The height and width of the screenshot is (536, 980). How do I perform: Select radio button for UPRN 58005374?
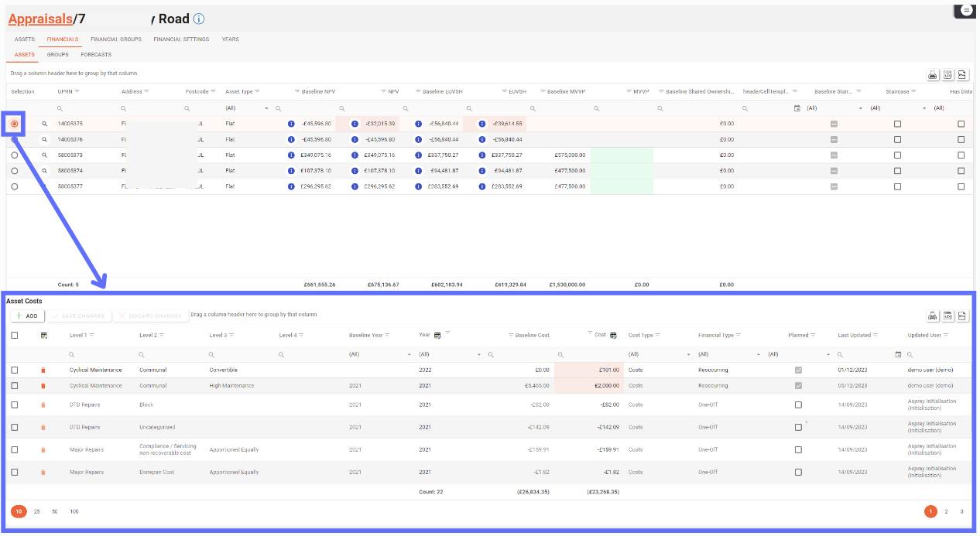coord(15,170)
